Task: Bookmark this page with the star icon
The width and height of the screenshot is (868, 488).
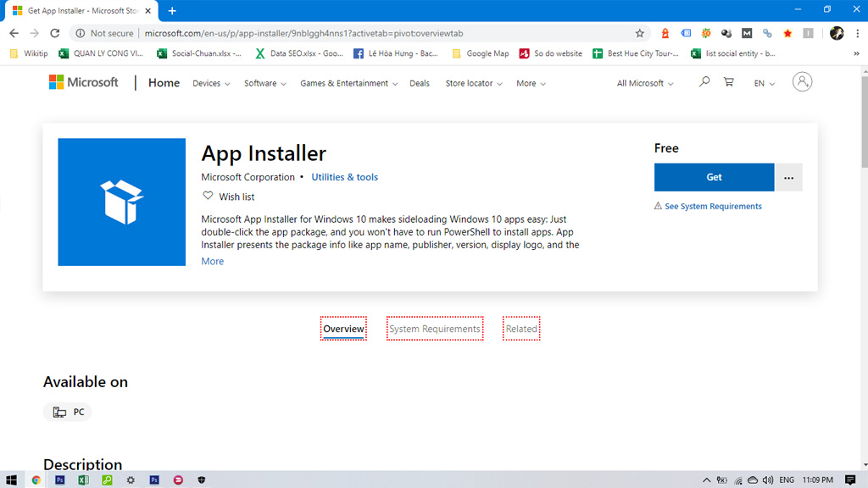Action: [x=639, y=33]
